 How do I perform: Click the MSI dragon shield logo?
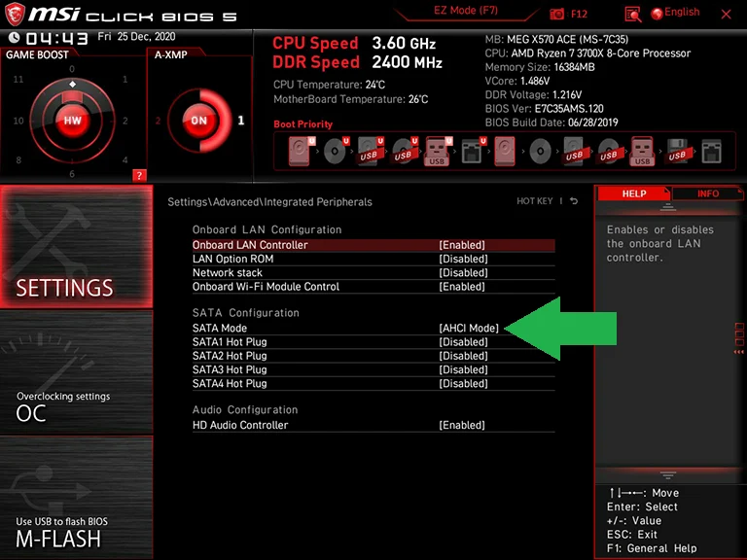pyautogui.click(x=14, y=14)
